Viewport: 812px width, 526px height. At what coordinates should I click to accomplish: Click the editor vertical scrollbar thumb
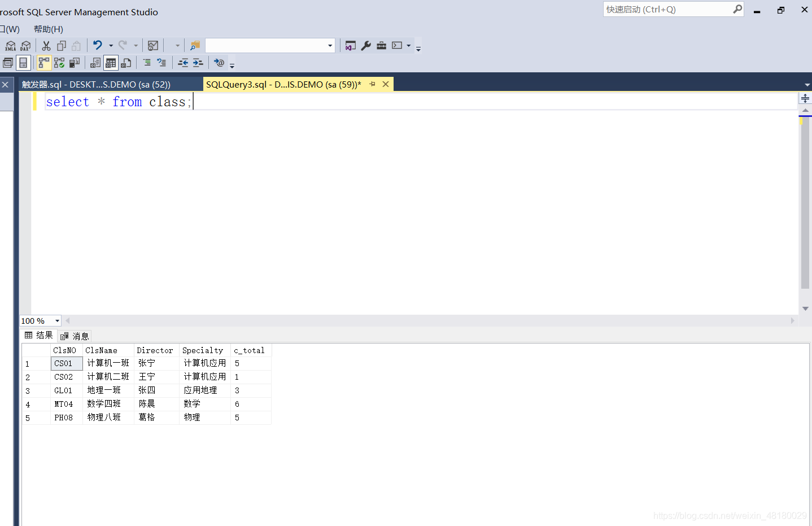pyautogui.click(x=805, y=203)
